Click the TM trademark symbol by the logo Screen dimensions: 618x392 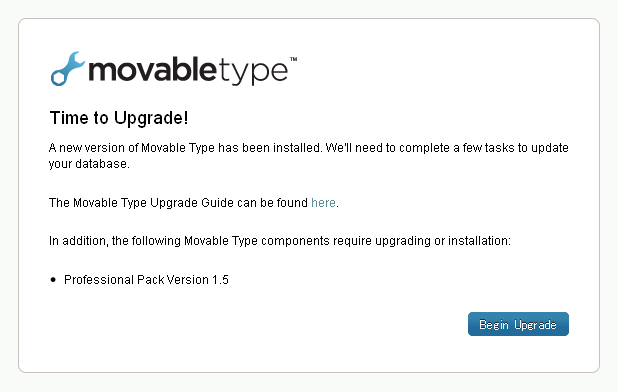(294, 59)
